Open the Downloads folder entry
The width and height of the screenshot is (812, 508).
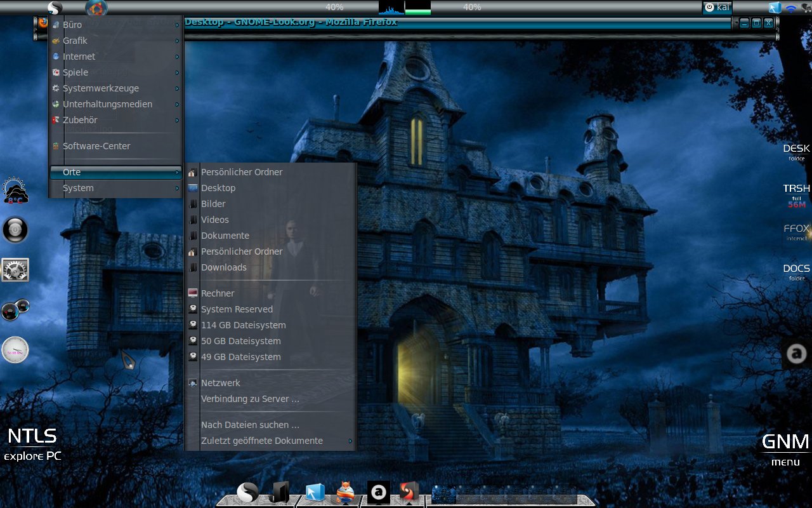[270, 267]
